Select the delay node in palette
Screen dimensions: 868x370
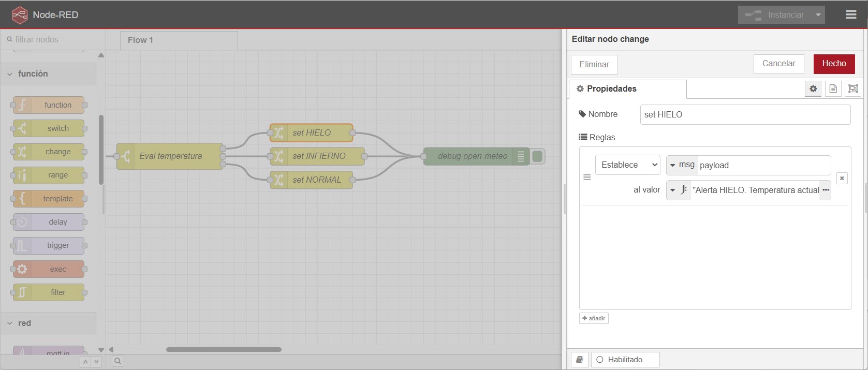pos(49,222)
